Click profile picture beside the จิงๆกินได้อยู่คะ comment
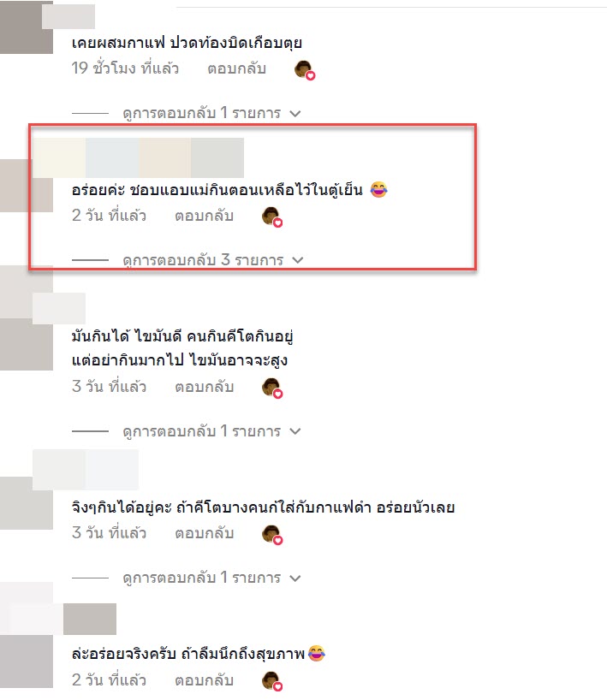The height and width of the screenshot is (700, 607). 27,503
